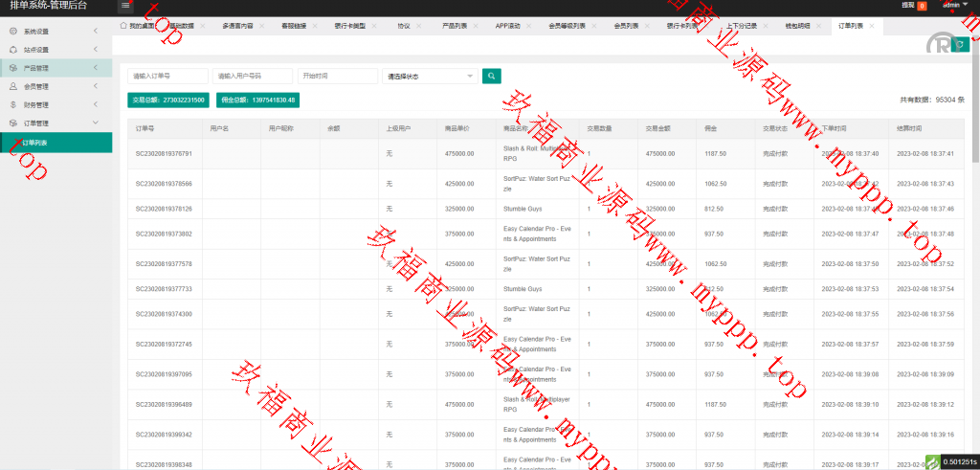Close the 订单列表 tab with its X
Image resolution: width=980 pixels, height=470 pixels.
[871, 25]
